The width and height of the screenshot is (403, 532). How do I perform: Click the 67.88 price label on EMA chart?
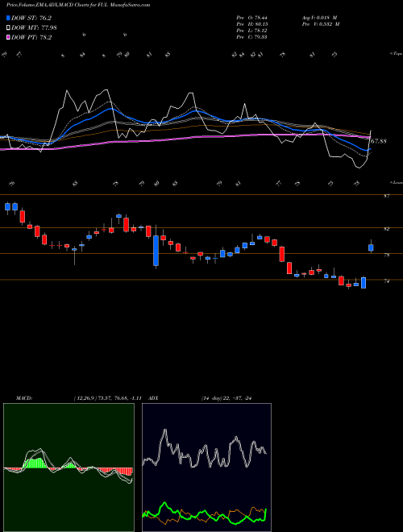(378, 141)
